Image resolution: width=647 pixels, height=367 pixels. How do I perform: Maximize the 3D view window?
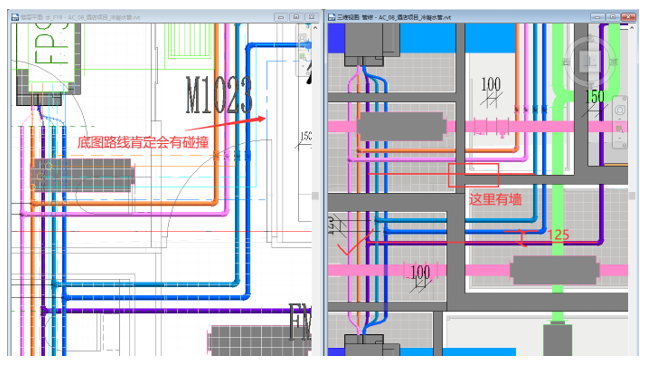pos(613,17)
